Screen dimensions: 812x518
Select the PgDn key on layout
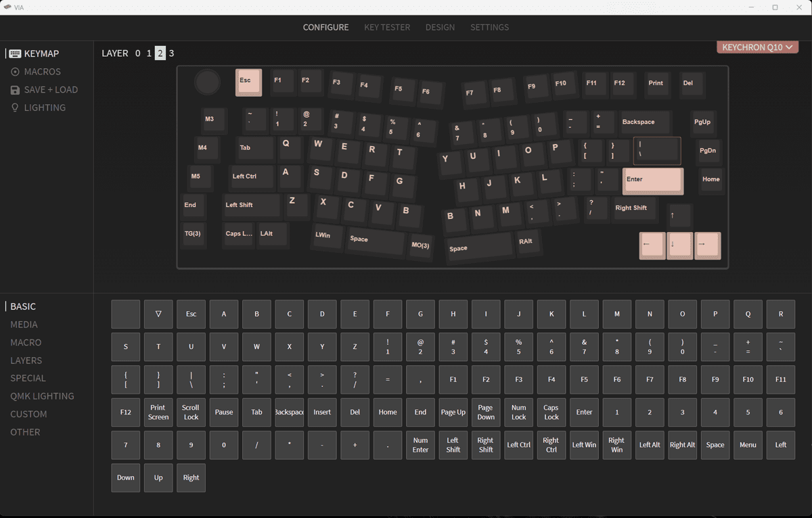(708, 151)
